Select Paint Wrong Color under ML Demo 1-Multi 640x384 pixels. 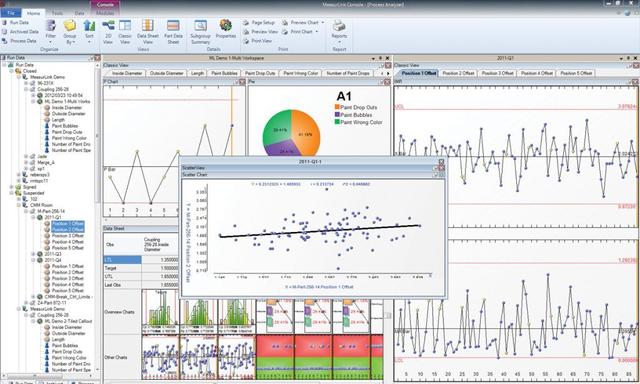click(69, 138)
